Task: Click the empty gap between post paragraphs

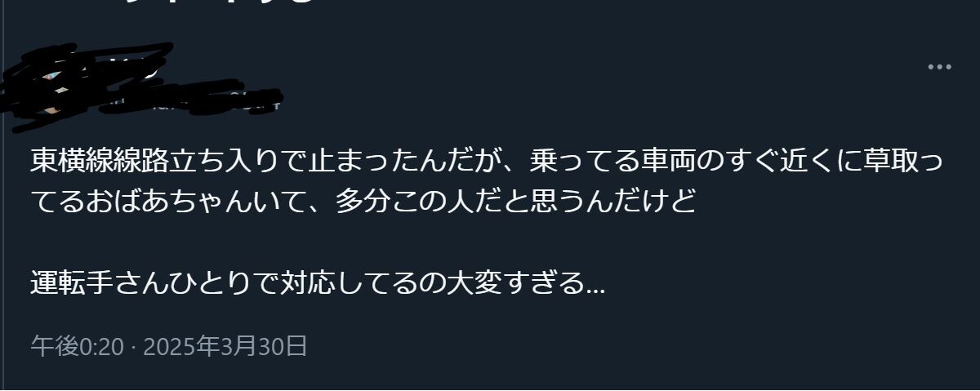Action: 327,242
